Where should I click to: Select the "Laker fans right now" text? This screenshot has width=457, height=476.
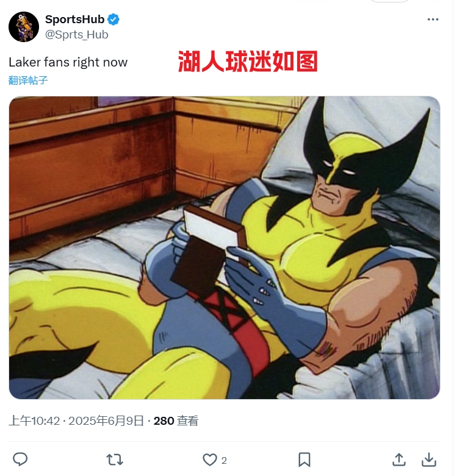pos(68,62)
